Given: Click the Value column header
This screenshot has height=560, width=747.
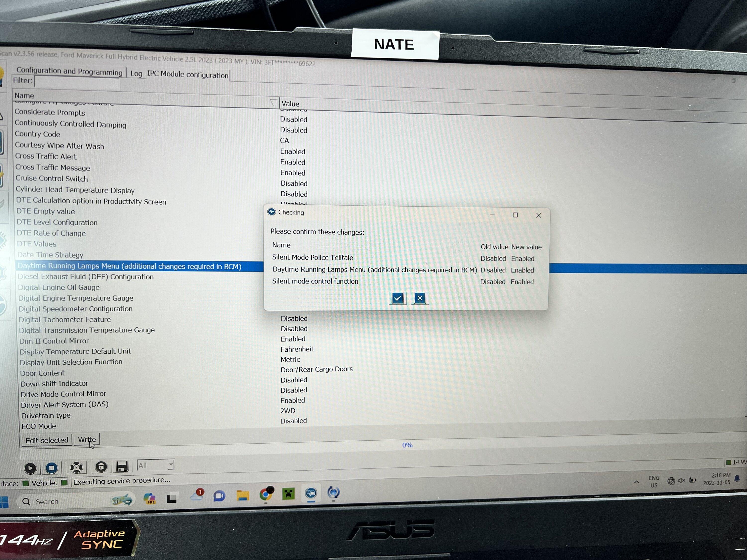Looking at the screenshot, I should (290, 104).
